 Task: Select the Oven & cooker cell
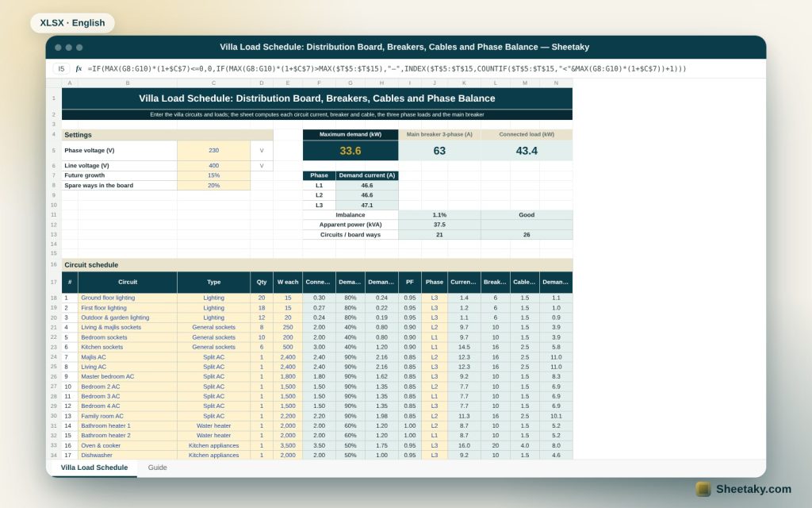point(128,446)
